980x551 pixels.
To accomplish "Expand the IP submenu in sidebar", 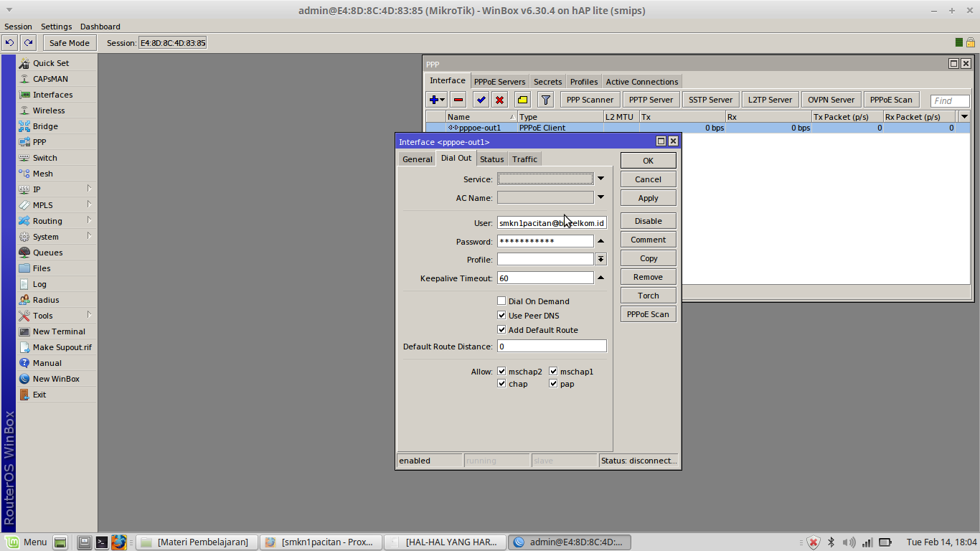I will point(90,189).
